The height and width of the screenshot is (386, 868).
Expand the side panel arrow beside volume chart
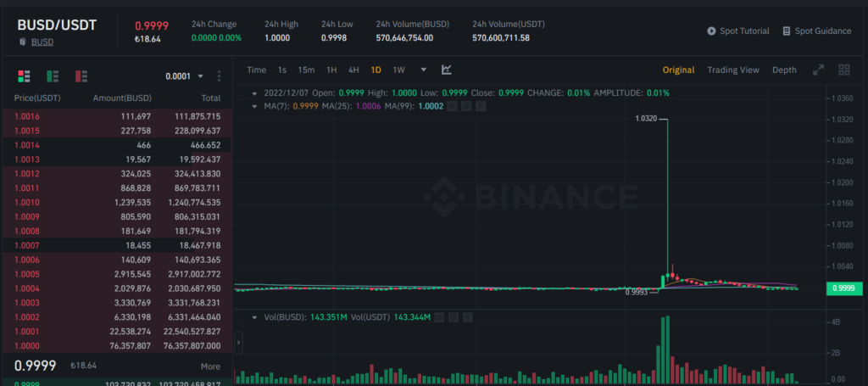pyautogui.click(x=238, y=343)
